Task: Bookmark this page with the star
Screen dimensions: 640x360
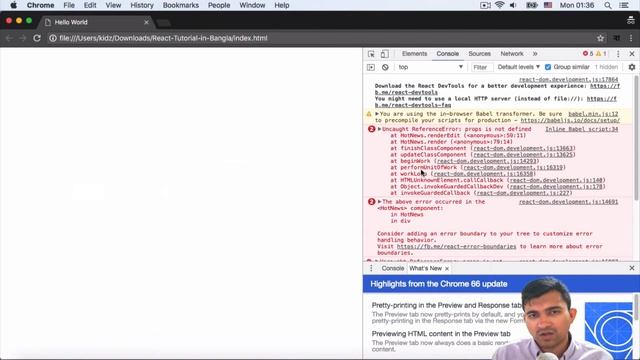Action: click(x=600, y=38)
